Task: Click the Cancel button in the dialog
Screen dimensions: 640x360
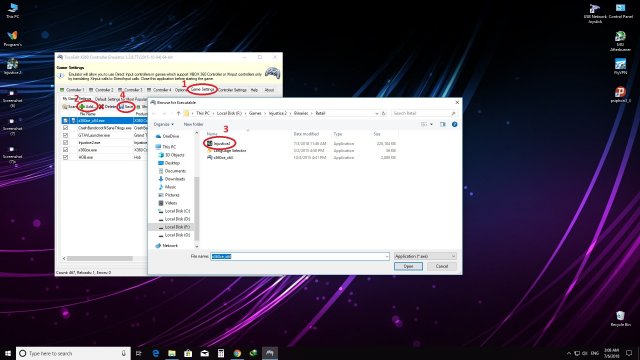Action: coord(442,267)
